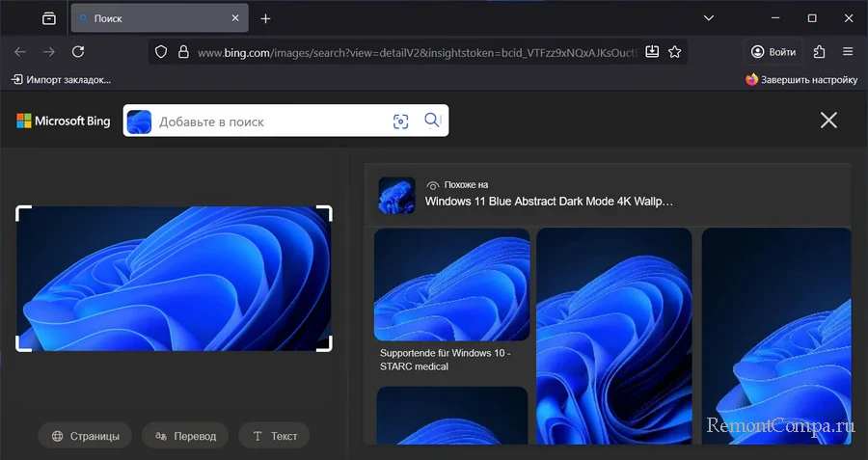Click the visual search camera icon

pos(401,122)
